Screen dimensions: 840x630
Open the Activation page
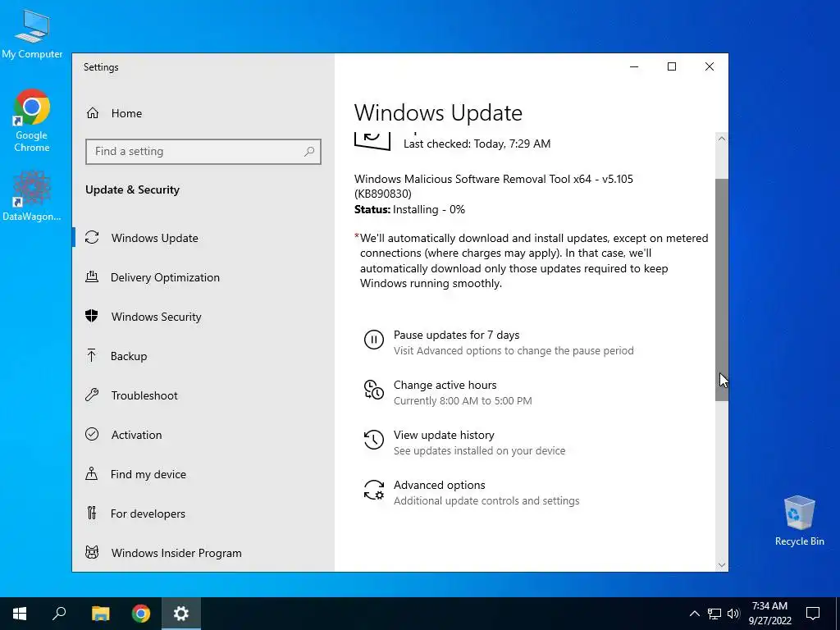click(x=203, y=435)
